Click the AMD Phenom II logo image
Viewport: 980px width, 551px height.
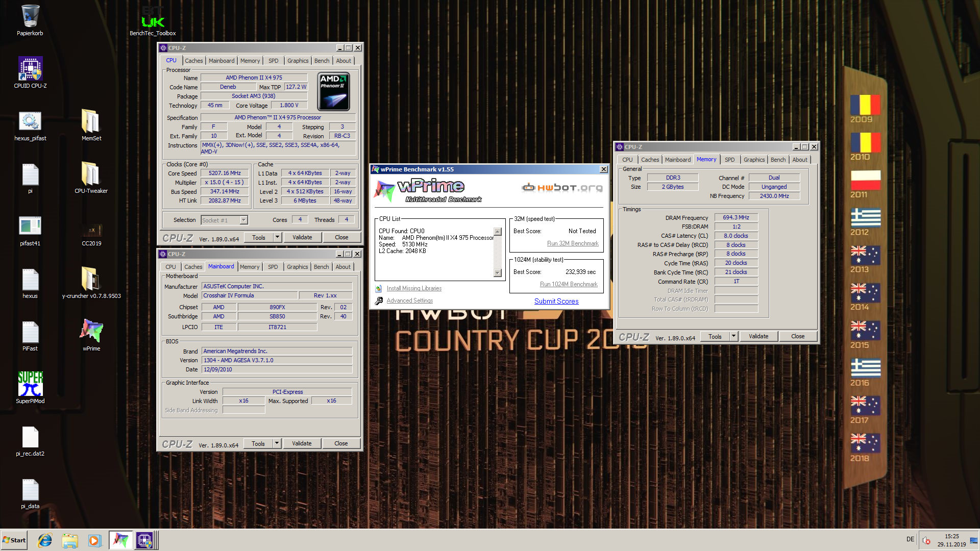click(334, 91)
